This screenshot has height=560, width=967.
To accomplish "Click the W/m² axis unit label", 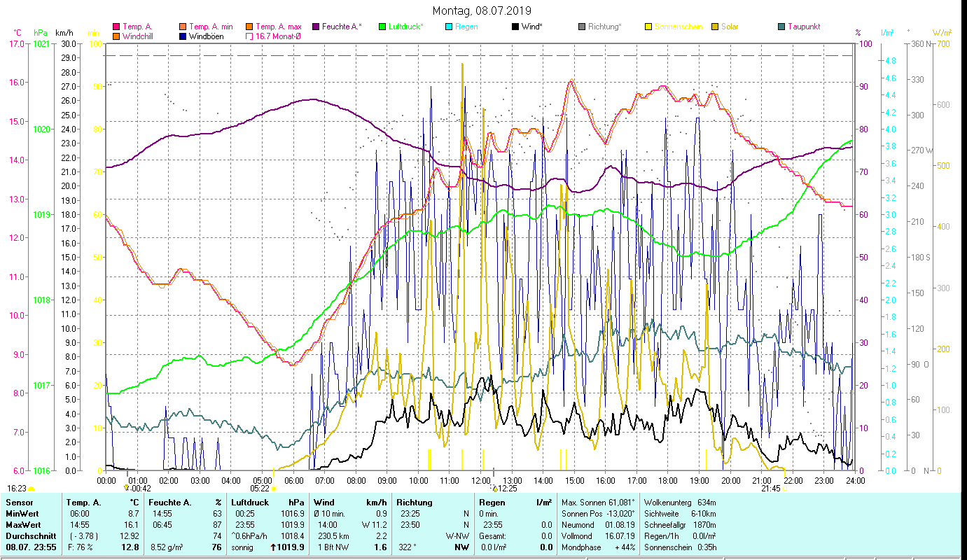I will (942, 32).
